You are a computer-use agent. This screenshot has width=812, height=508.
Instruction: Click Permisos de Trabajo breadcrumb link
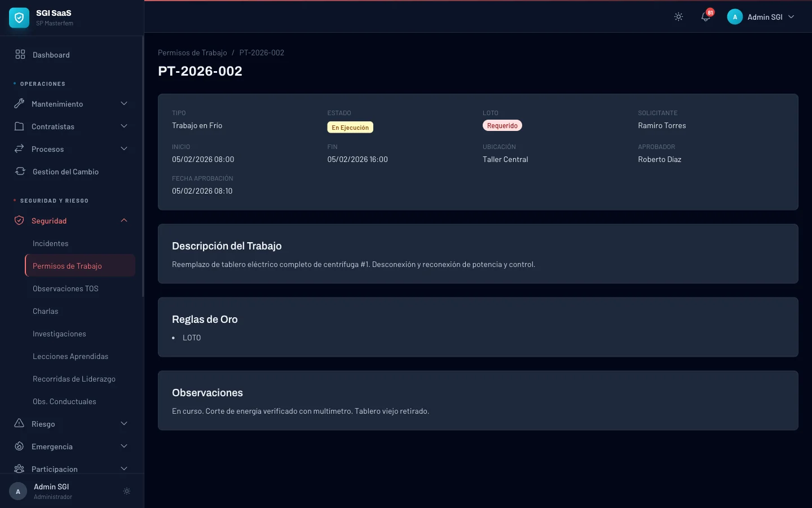tap(192, 52)
